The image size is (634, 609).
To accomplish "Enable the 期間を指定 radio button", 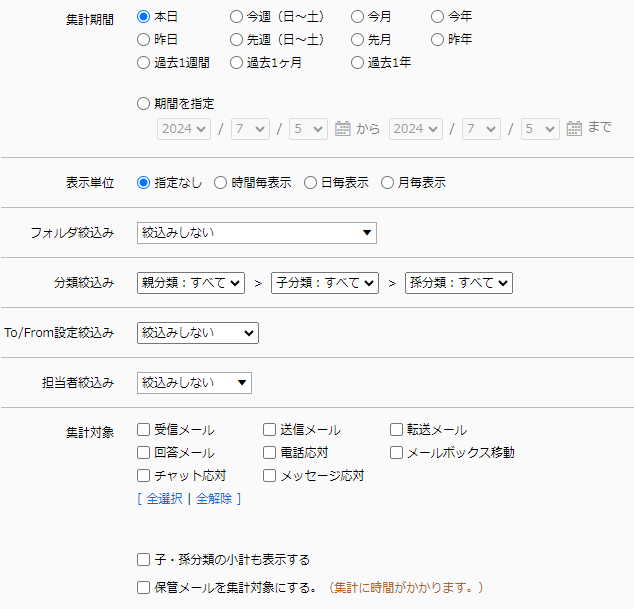I will tap(144, 103).
